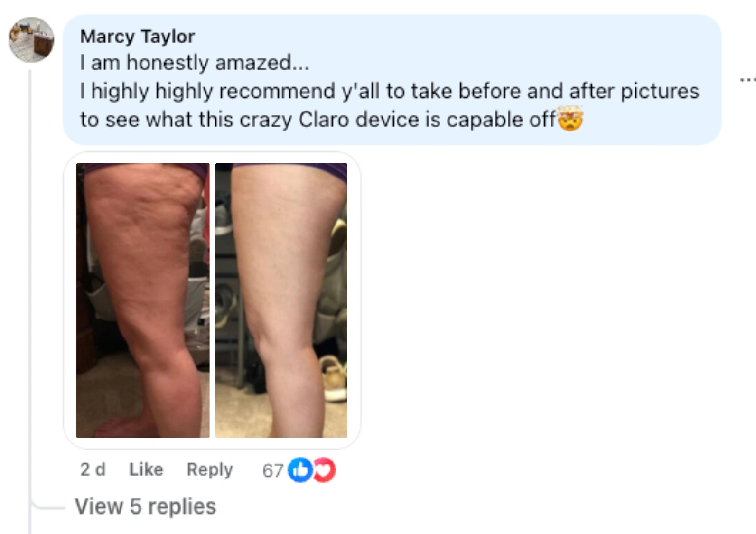
Task: Show who reacted via the 67 count
Action: [x=273, y=470]
